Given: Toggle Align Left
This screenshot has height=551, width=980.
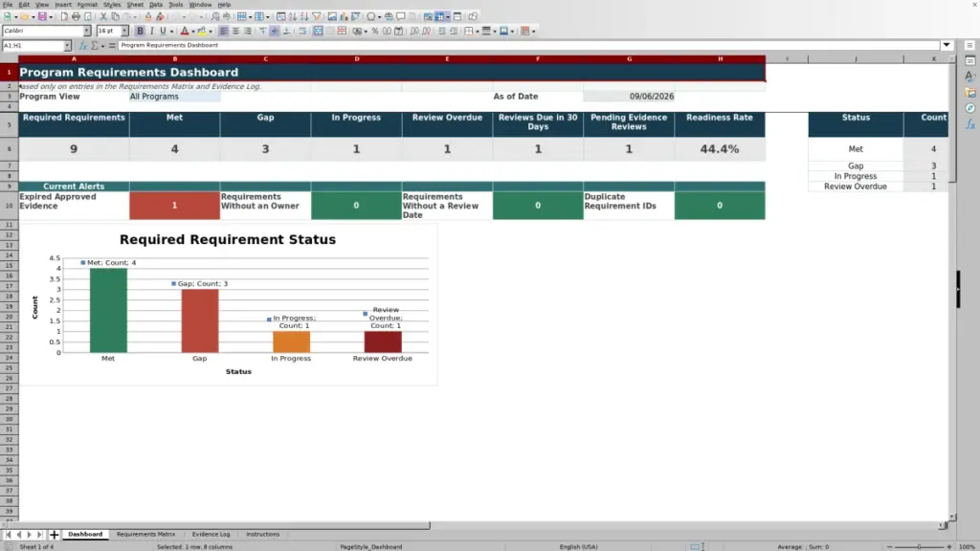Looking at the screenshot, I should (223, 31).
